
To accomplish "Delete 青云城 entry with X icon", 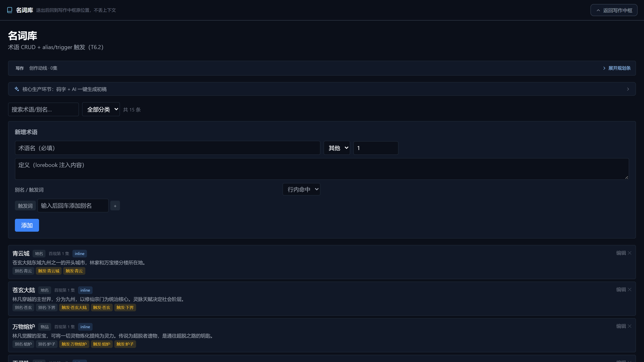I will click(630, 253).
